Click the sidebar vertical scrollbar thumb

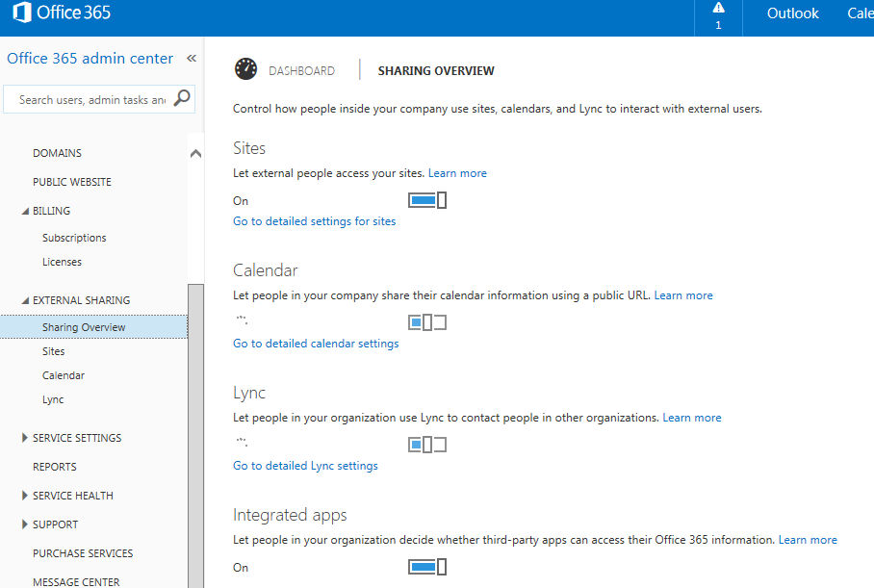tap(195, 436)
